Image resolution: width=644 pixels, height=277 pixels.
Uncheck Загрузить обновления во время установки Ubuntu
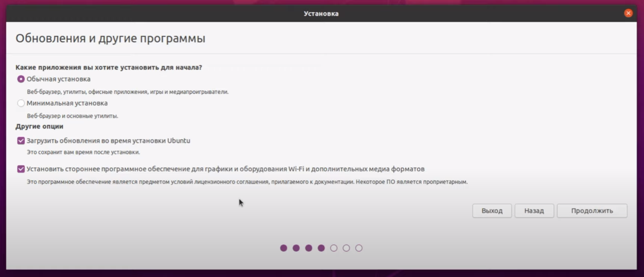click(21, 141)
